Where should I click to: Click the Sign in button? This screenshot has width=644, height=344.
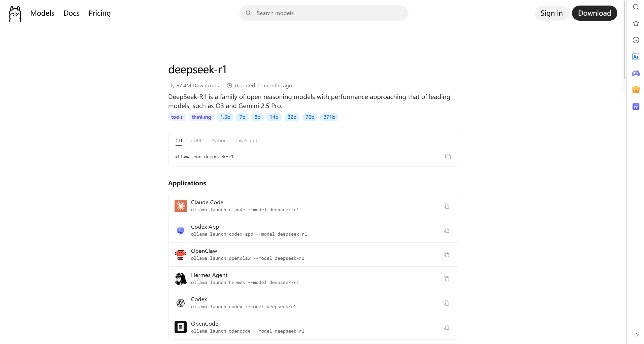[x=552, y=13]
